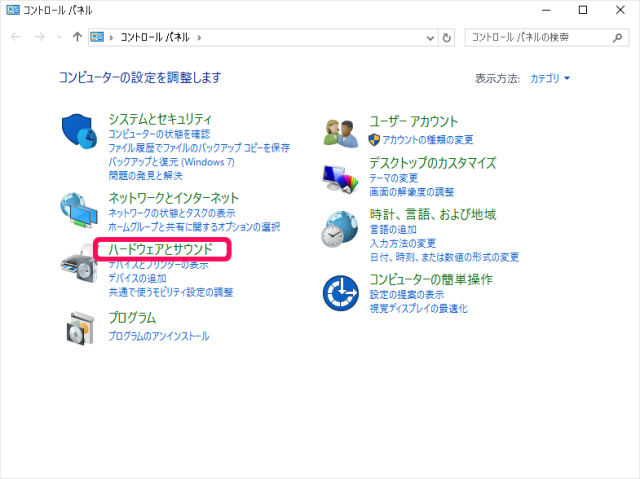
Task: Open the System and Security shield icon
Action: [x=79, y=131]
